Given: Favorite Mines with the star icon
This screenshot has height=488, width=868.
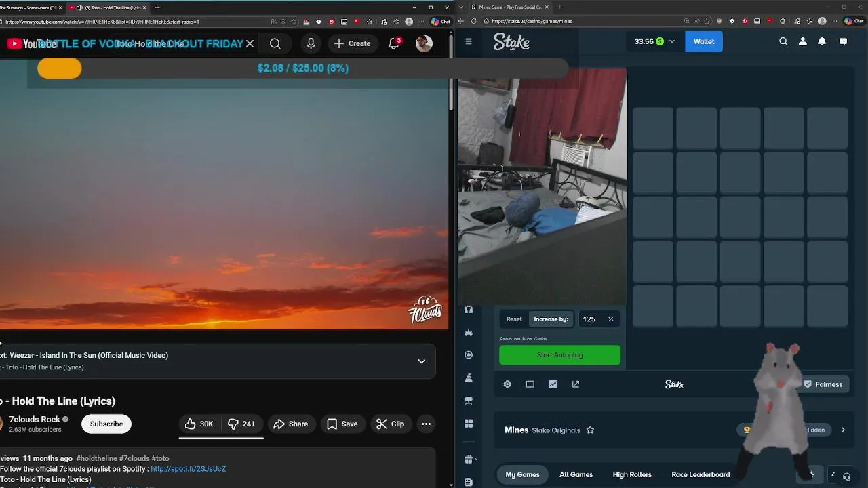Looking at the screenshot, I should [590, 430].
